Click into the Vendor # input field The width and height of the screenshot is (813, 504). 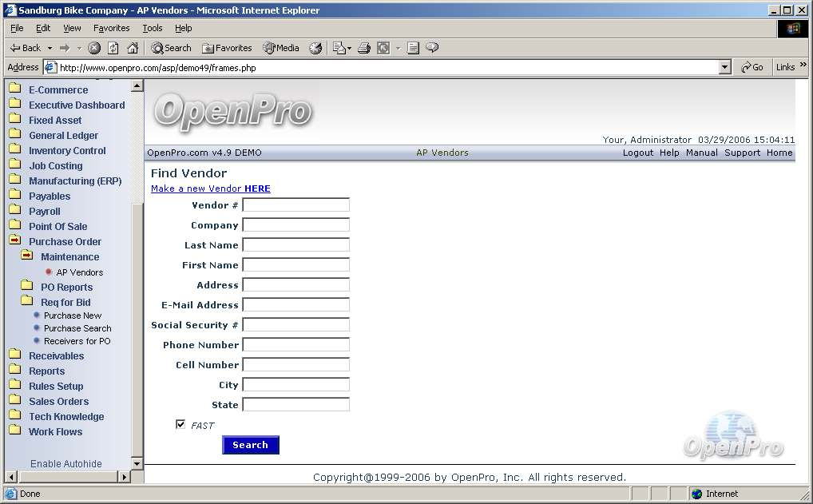coord(295,205)
